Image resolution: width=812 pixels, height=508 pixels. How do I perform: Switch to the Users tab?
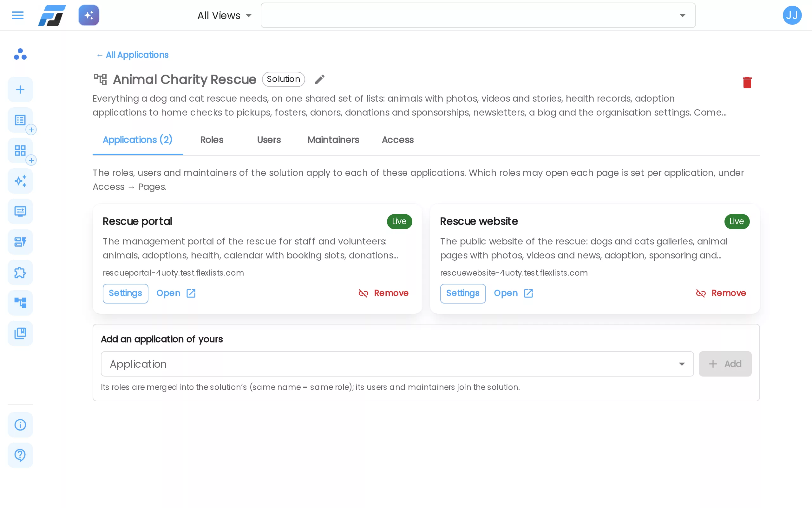point(269,140)
